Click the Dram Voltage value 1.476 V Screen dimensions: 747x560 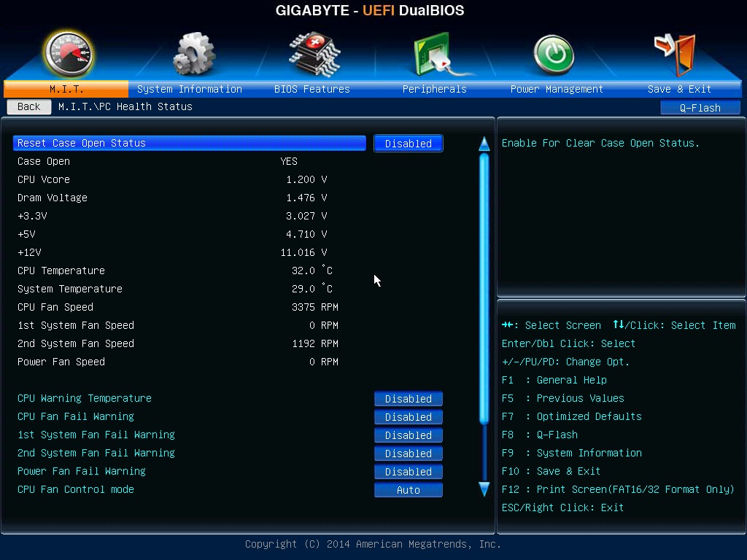(306, 198)
